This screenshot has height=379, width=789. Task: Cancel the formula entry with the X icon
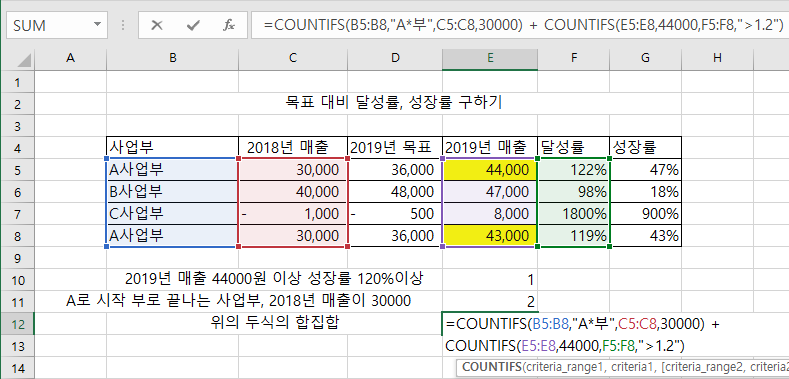157,25
